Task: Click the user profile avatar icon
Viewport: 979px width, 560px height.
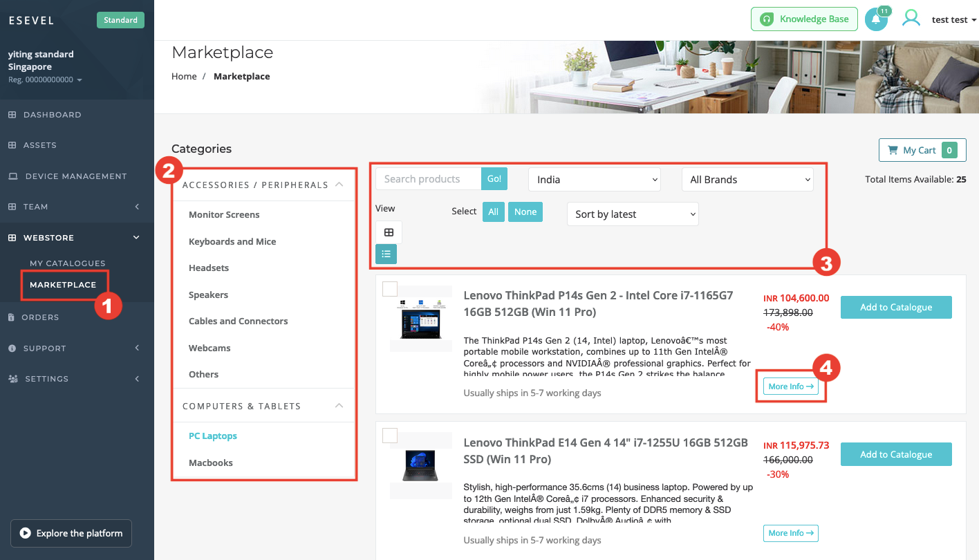Action: point(911,19)
